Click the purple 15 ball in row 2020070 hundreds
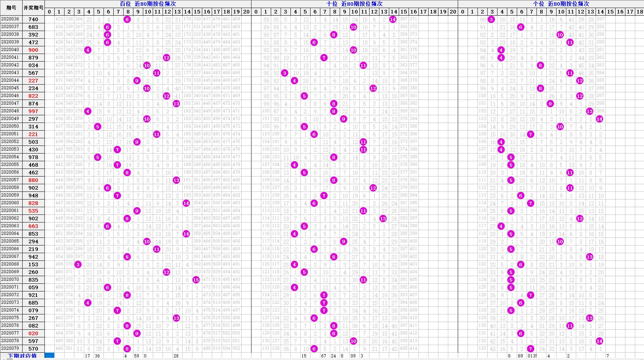The height and width of the screenshot is (360, 644). click(196, 280)
